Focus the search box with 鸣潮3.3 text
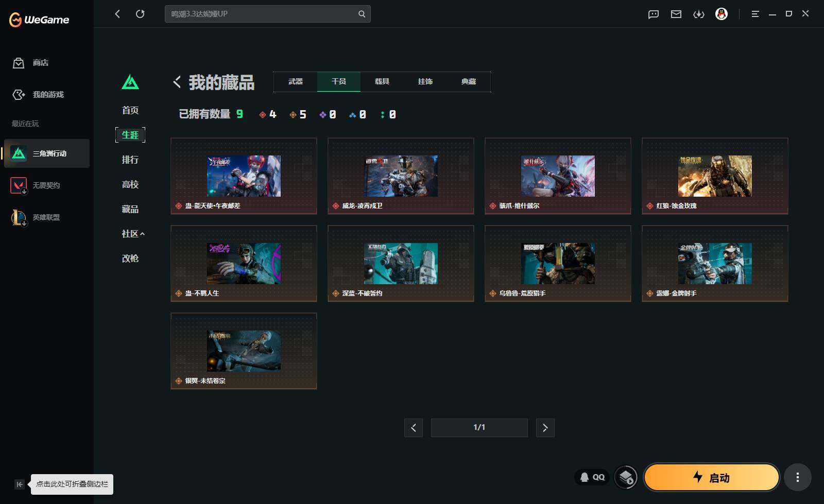The width and height of the screenshot is (824, 504). tap(267, 14)
